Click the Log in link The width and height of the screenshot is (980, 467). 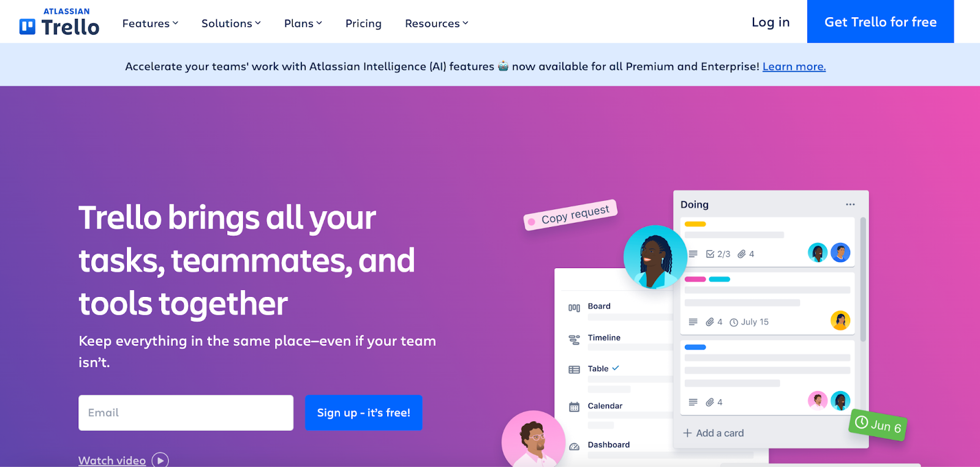[x=771, y=22]
